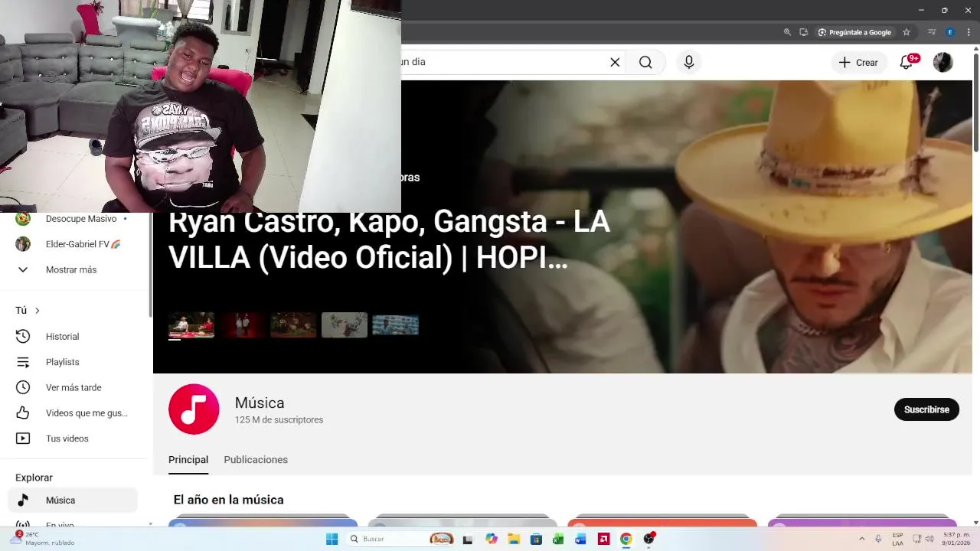
Task: Open File Explorer from taskbar
Action: point(514,539)
